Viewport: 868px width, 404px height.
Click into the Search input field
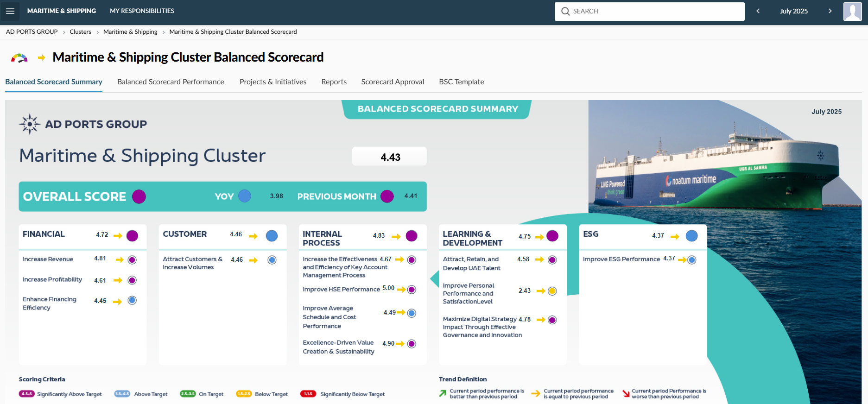650,11
